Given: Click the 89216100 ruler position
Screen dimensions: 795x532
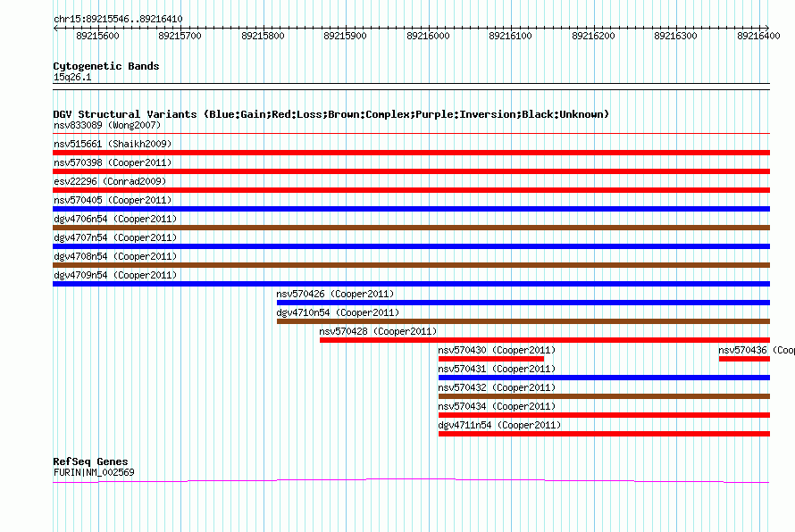Looking at the screenshot, I should point(511,36).
